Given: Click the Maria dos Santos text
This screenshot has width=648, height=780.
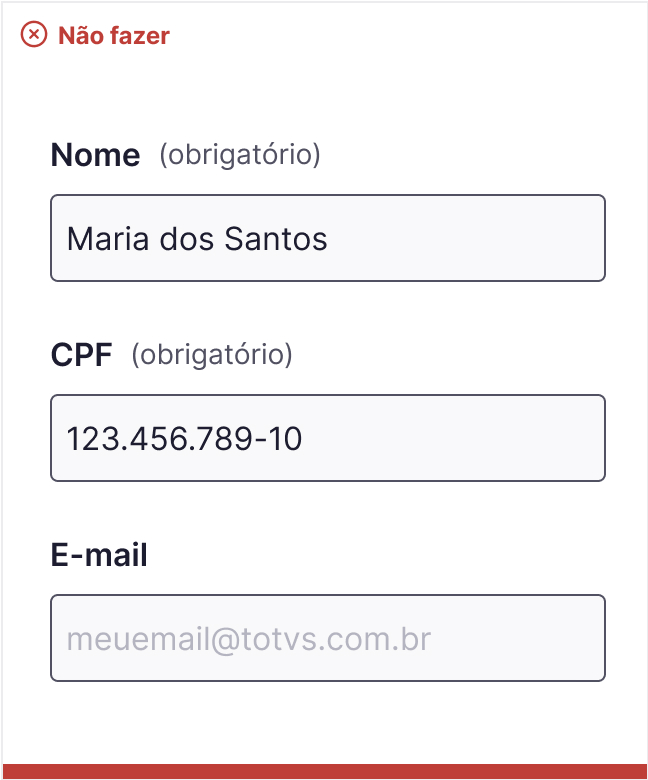Looking at the screenshot, I should tap(197, 239).
